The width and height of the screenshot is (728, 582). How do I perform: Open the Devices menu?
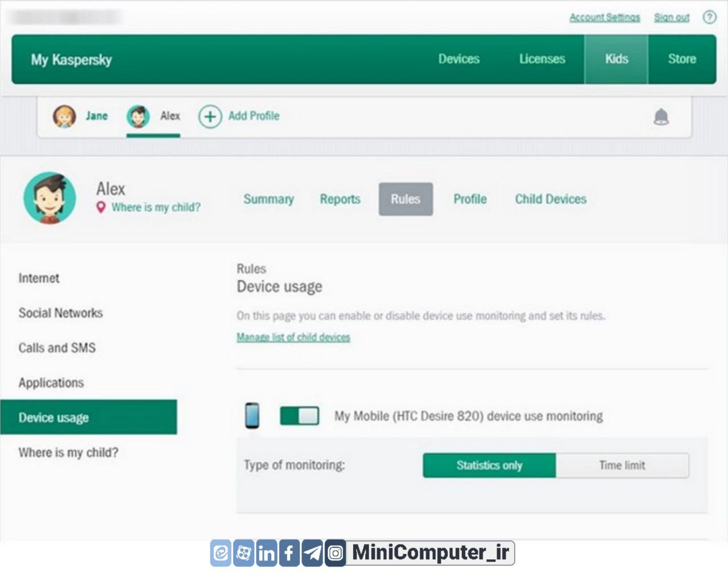click(459, 59)
